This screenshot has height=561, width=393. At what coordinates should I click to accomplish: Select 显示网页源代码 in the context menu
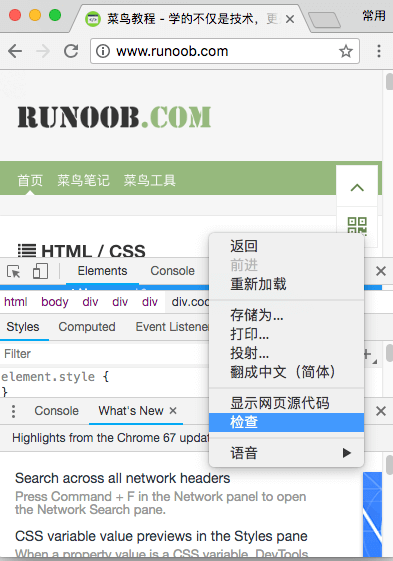[280, 403]
